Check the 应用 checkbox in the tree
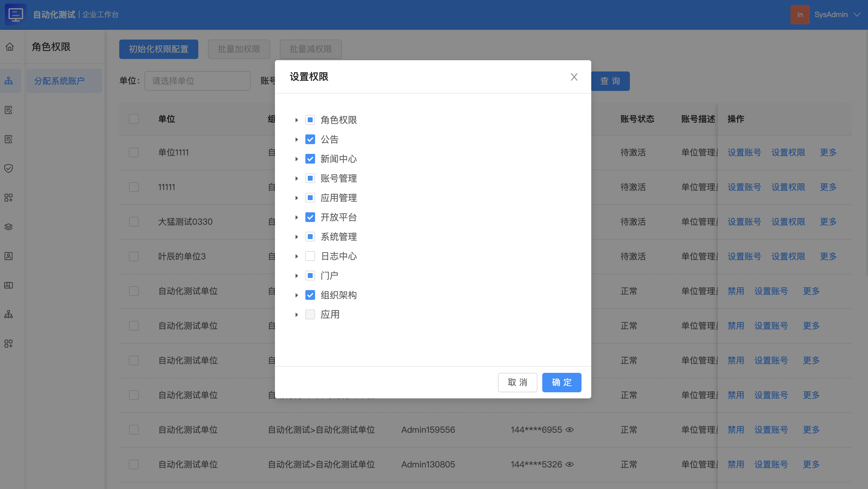 [x=310, y=315]
